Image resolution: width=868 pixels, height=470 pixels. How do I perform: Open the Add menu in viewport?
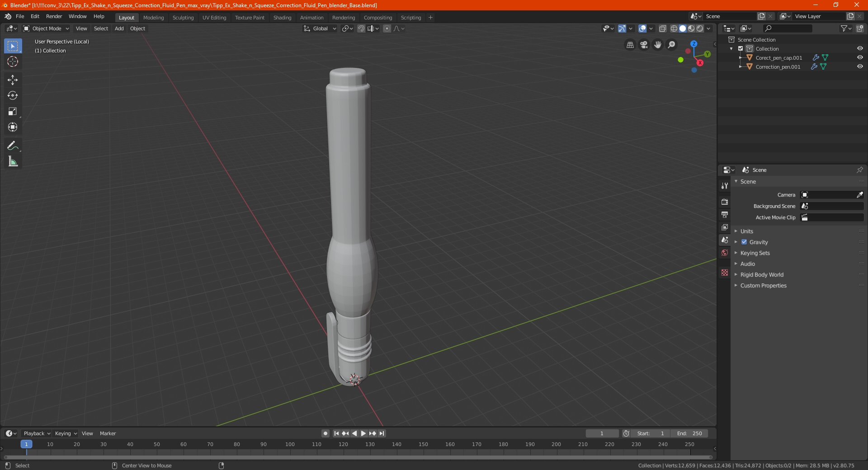pos(119,28)
